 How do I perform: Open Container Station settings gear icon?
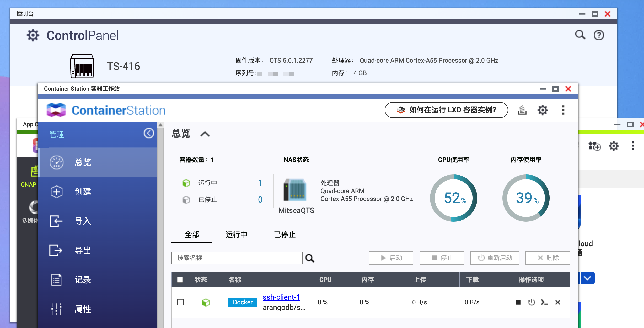tap(543, 110)
